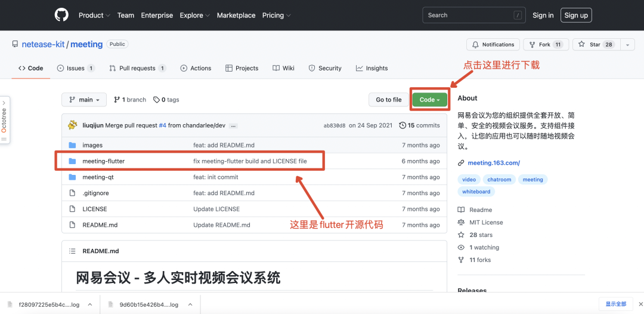Switch to the Wiki tab
Image resolution: width=644 pixels, height=314 pixels.
[x=283, y=68]
